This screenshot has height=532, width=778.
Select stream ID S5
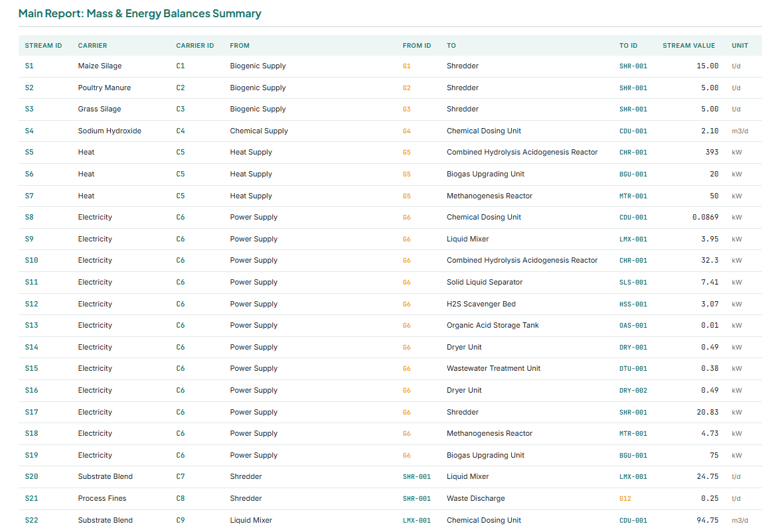[29, 152]
